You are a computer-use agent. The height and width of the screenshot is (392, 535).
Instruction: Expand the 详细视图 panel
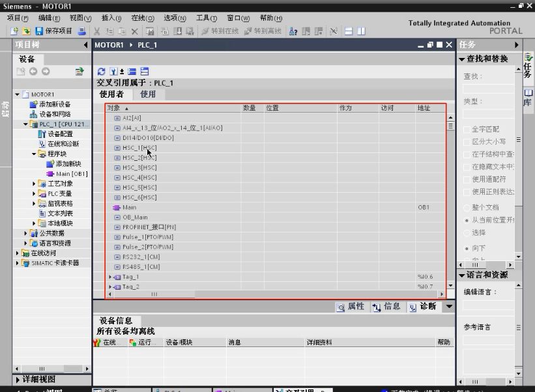(x=18, y=380)
